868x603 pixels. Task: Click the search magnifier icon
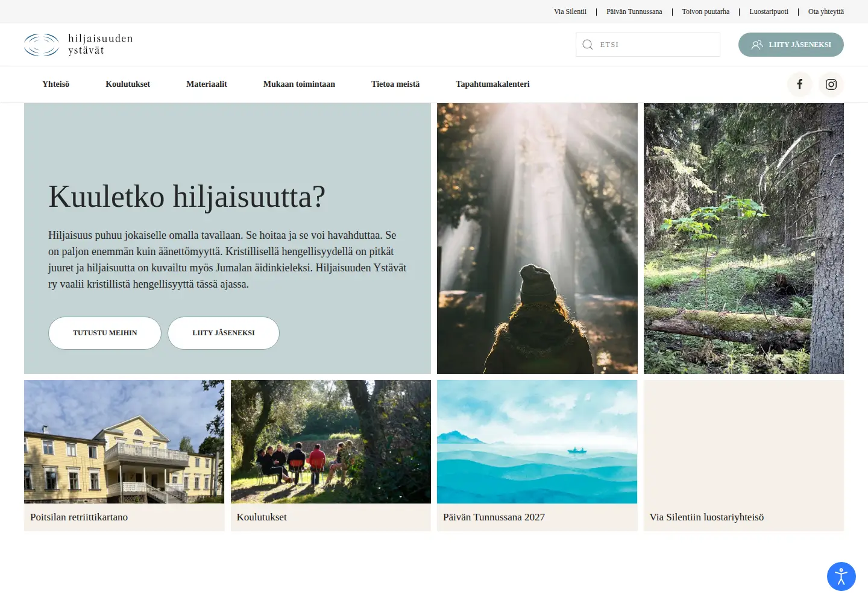click(x=588, y=45)
